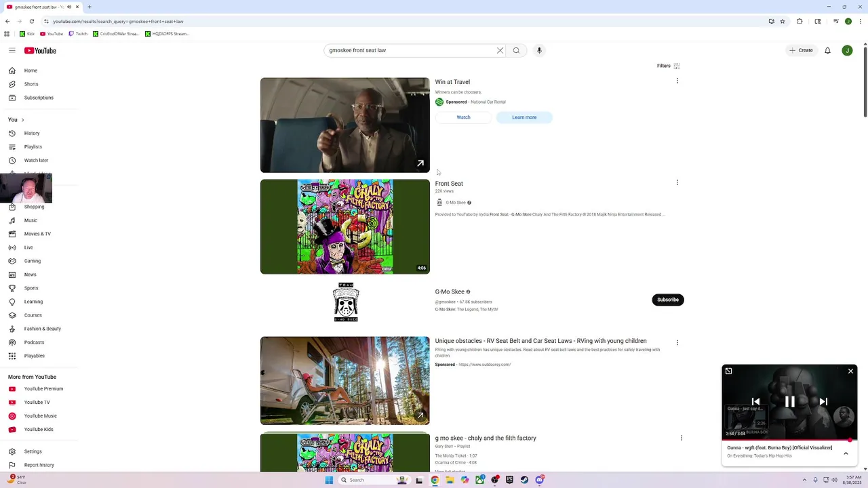Open a new browser tab
868x488 pixels.
click(x=90, y=7)
